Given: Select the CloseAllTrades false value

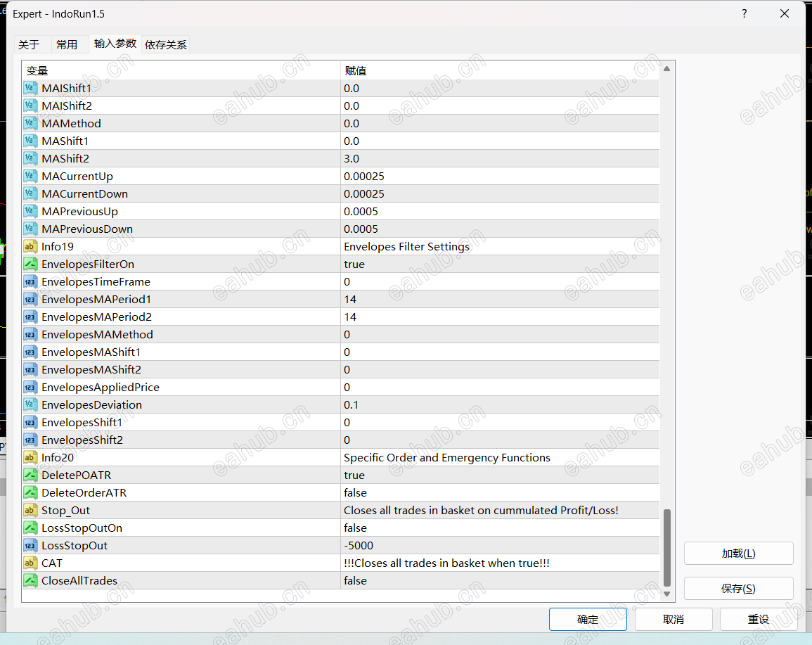Looking at the screenshot, I should pos(355,581).
